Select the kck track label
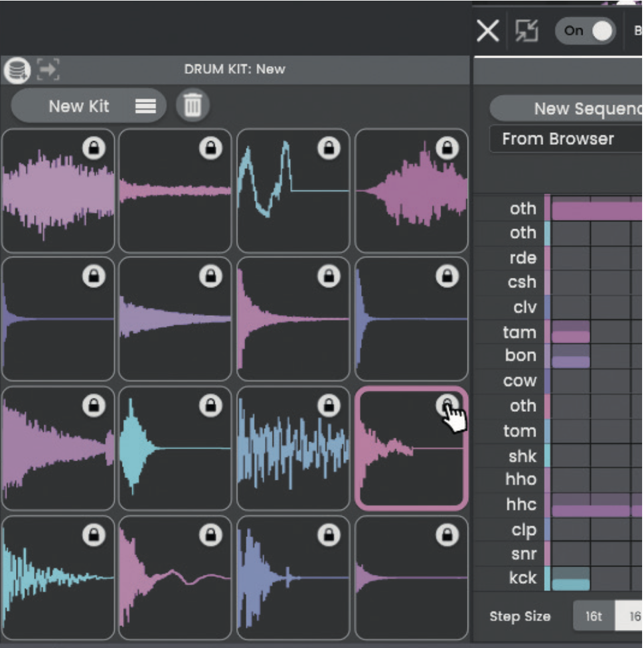 (524, 578)
